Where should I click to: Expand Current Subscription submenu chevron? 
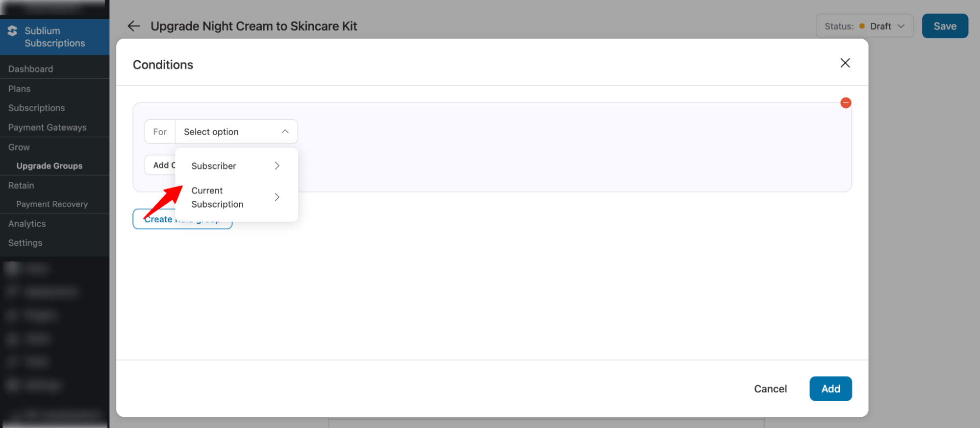point(277,197)
